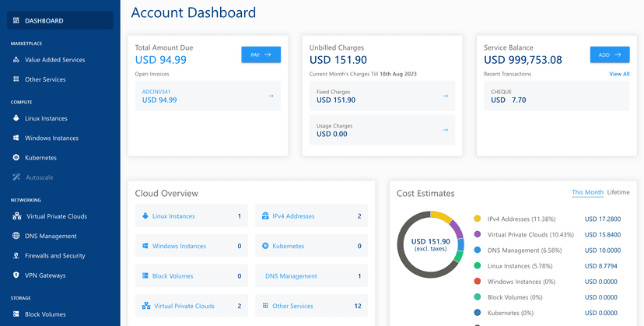
Task: Open View All recent transactions
Action: click(x=619, y=74)
